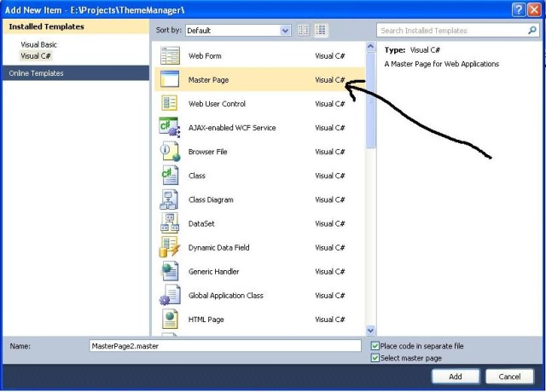Image resolution: width=546 pixels, height=392 pixels.
Task: Select the DataSet template icon
Action: tap(170, 223)
